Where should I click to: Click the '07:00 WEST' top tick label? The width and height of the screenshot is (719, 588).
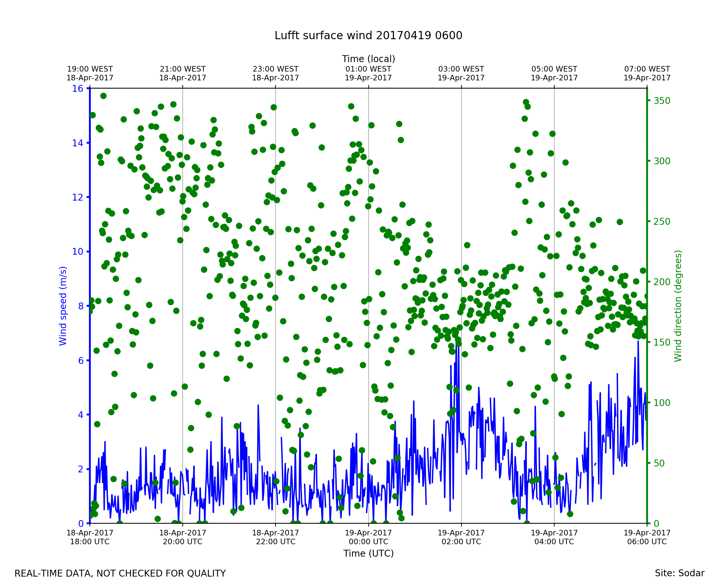tap(647, 69)
